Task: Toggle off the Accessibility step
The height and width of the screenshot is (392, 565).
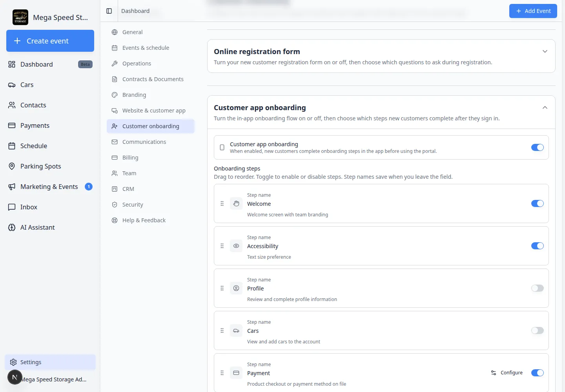Action: click(x=538, y=246)
